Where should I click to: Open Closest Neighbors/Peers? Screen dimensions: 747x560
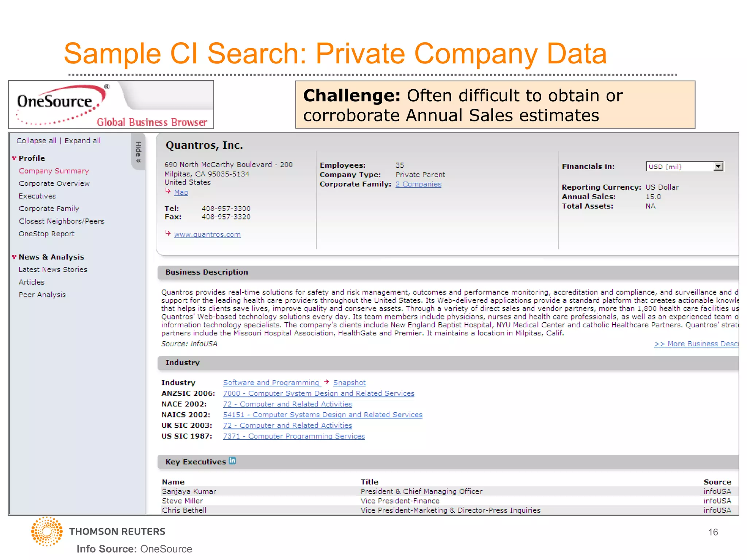(x=62, y=221)
